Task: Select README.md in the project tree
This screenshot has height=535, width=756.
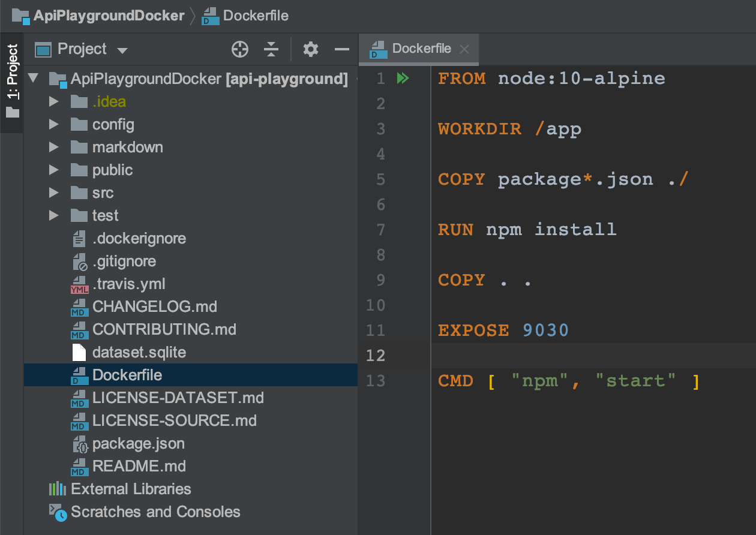Action: (139, 467)
